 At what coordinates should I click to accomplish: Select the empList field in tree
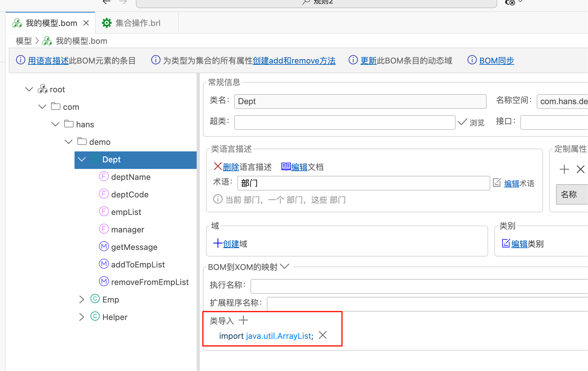(x=126, y=212)
